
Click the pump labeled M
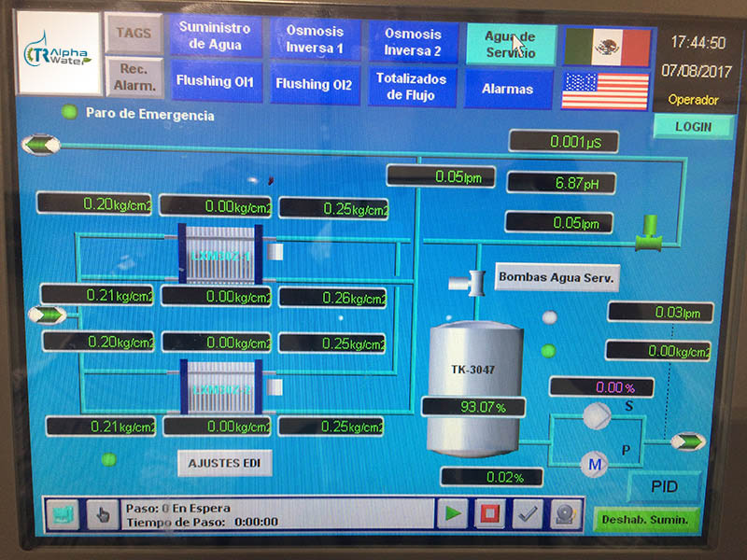[x=594, y=462]
